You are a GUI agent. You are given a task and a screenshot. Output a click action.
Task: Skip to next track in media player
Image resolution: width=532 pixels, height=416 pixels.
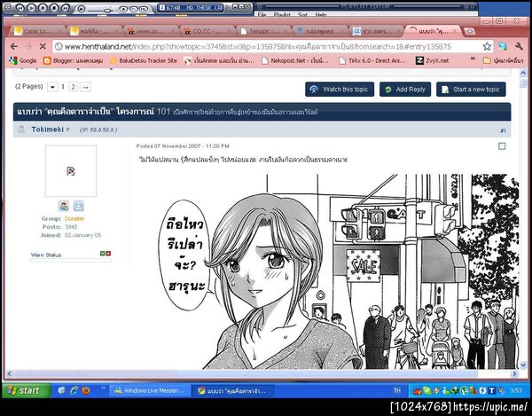pyautogui.click(x=65, y=8)
